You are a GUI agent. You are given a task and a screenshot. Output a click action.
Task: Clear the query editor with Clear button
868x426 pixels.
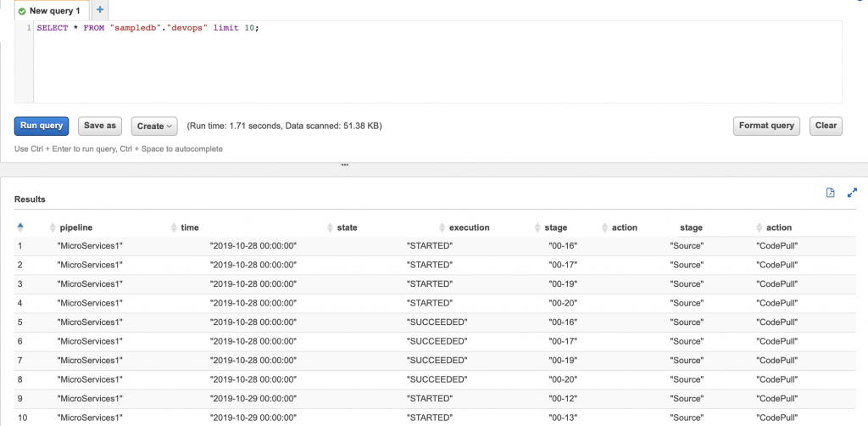click(826, 126)
